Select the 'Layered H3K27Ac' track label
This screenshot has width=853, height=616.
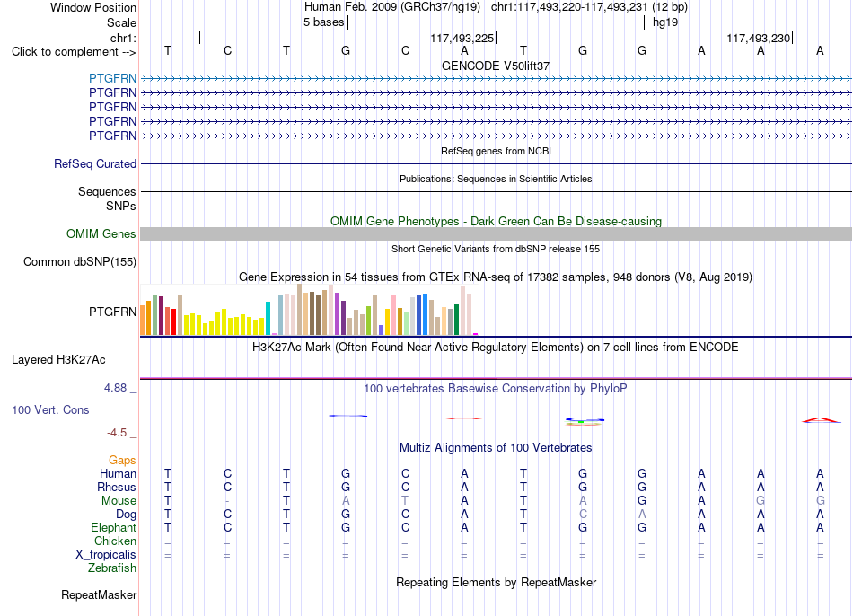[x=58, y=360]
